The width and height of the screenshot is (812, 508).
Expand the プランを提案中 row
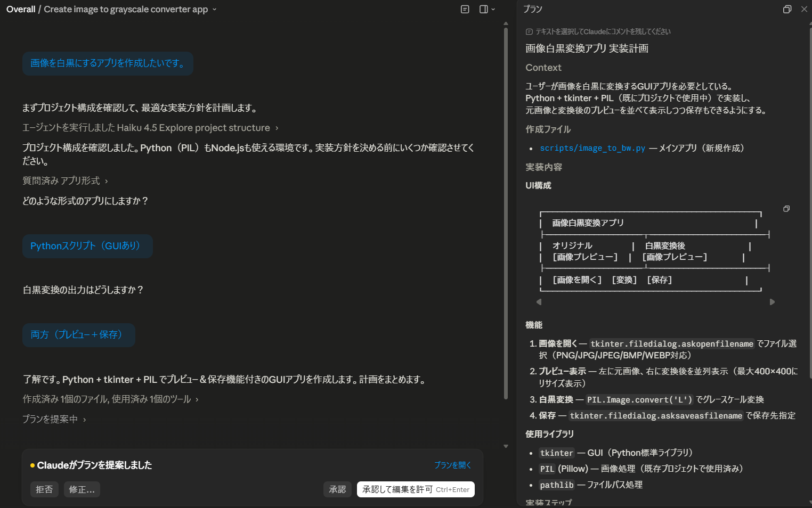coord(54,419)
